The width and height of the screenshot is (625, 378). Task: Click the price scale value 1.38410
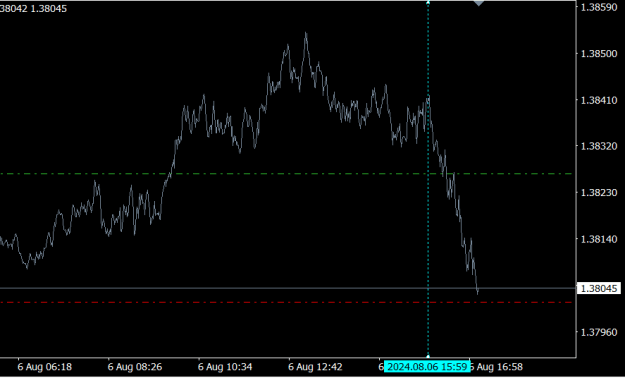click(x=599, y=100)
